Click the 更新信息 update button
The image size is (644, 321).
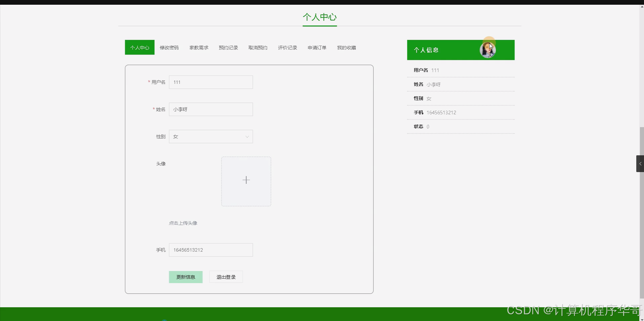(x=186, y=277)
